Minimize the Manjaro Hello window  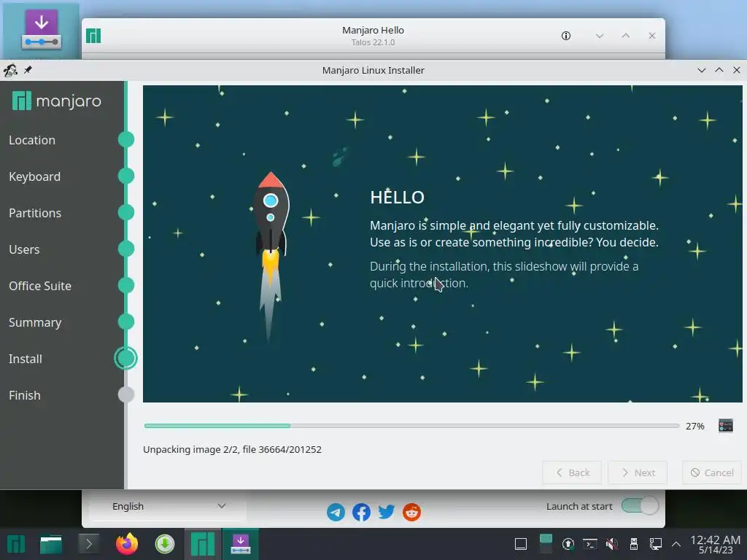click(x=600, y=36)
